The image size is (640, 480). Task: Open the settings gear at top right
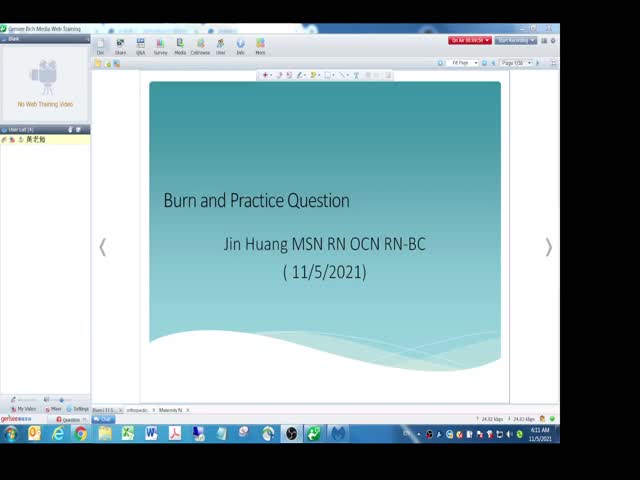pos(553,41)
